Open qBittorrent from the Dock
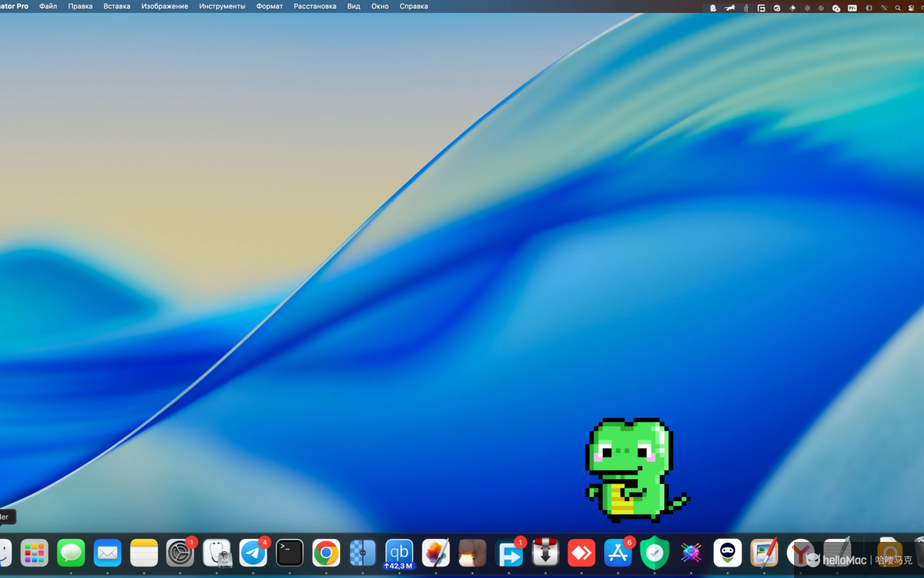Viewport: 924px width, 578px height. tap(399, 553)
